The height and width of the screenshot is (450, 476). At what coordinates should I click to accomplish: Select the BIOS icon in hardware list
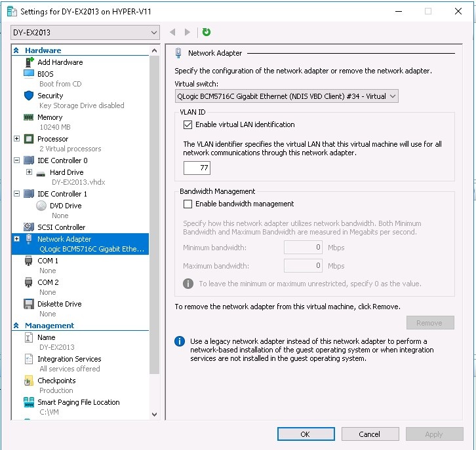(29, 74)
